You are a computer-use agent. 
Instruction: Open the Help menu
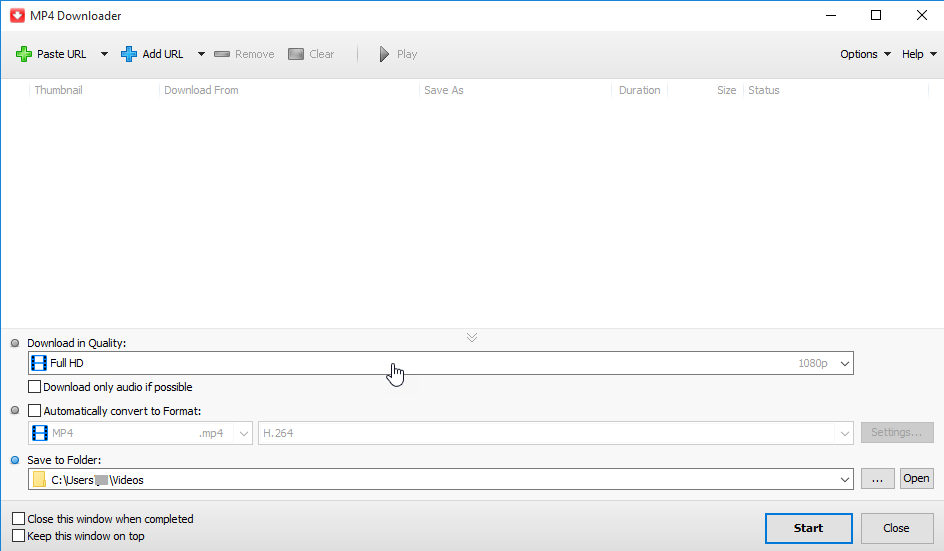[919, 54]
